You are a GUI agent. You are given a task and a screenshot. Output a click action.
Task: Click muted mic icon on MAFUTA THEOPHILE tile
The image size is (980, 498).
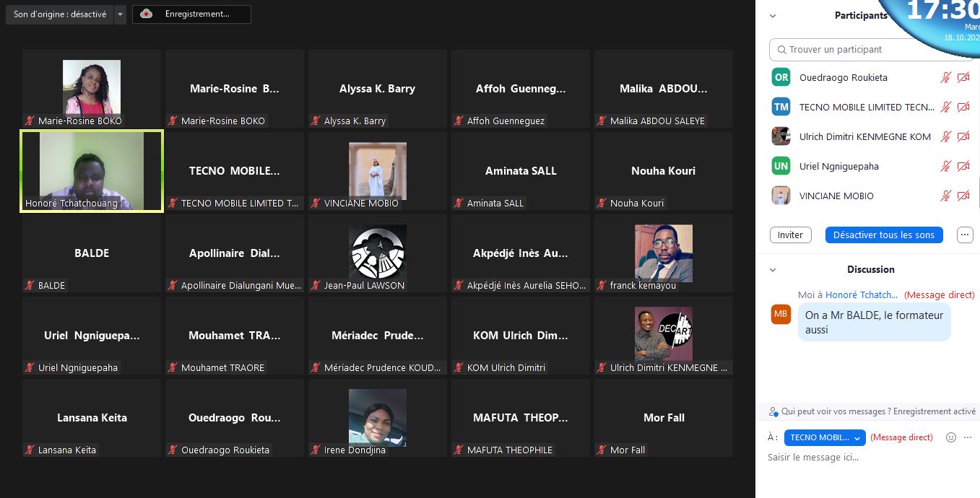459,450
